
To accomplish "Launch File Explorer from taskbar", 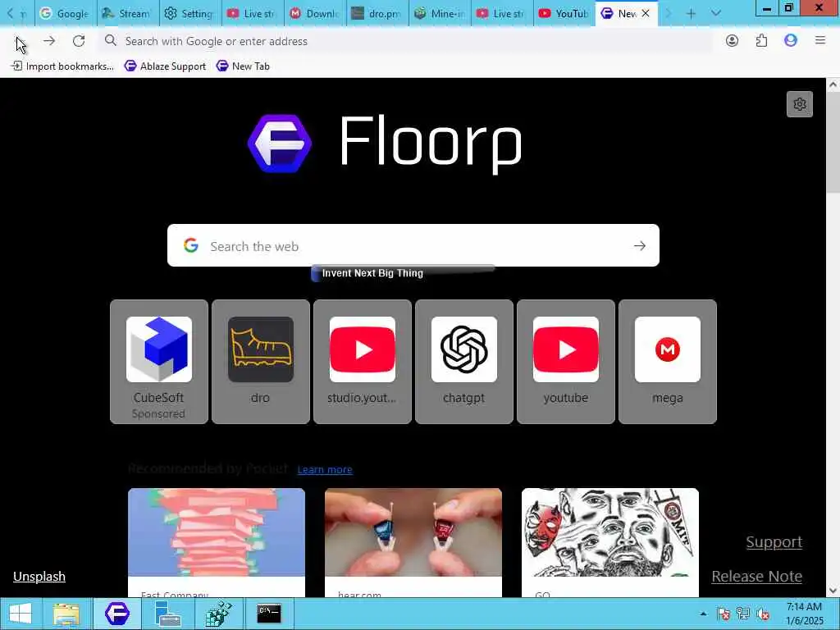I will pyautogui.click(x=66, y=614).
